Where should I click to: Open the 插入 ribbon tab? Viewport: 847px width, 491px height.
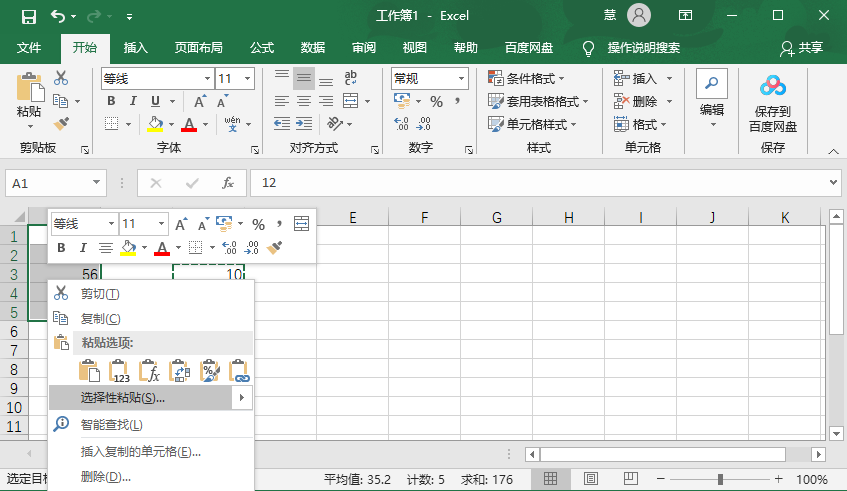(x=135, y=47)
